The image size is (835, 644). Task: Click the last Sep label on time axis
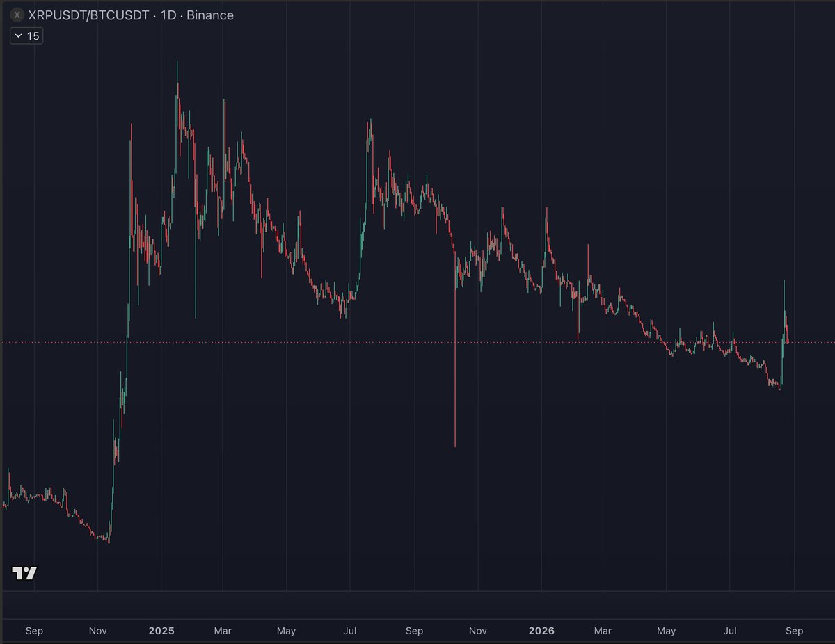[794, 631]
